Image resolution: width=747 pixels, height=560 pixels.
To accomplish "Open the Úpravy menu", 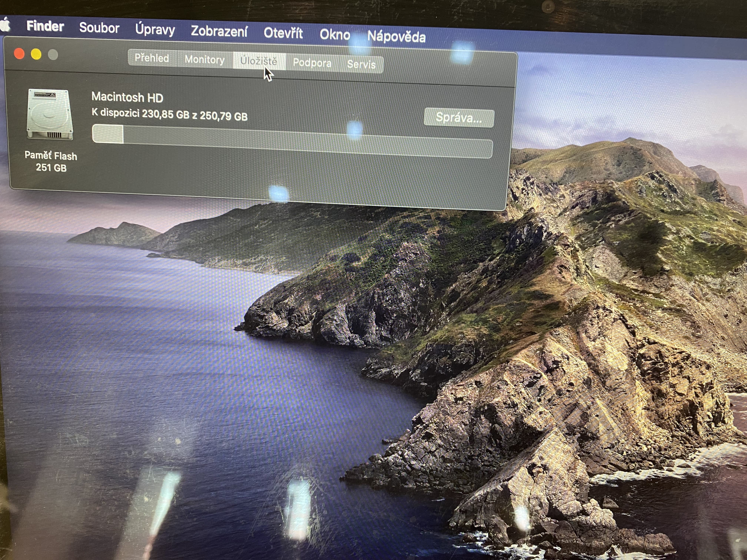I will (x=155, y=29).
